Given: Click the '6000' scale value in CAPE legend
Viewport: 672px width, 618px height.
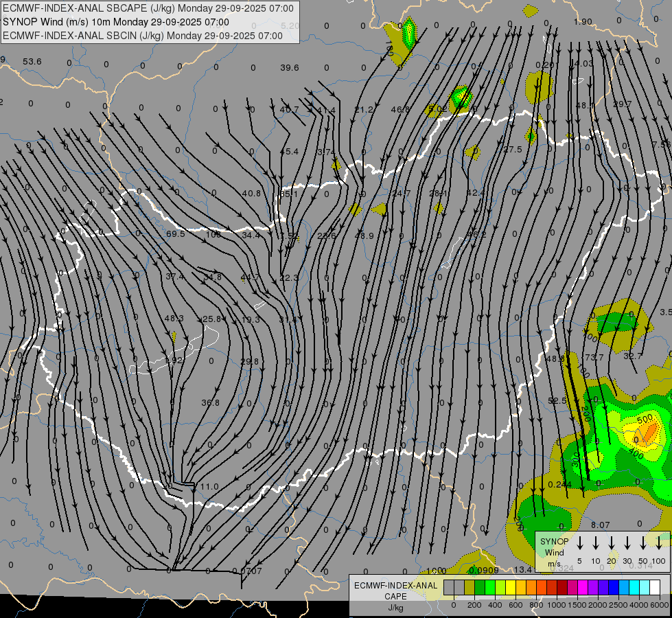Looking at the screenshot, I should (660, 605).
